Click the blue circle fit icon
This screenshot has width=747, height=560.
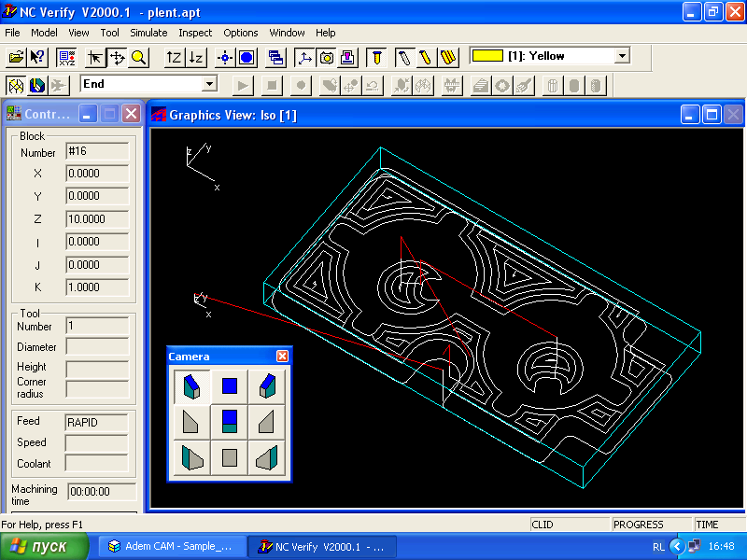[x=247, y=58]
